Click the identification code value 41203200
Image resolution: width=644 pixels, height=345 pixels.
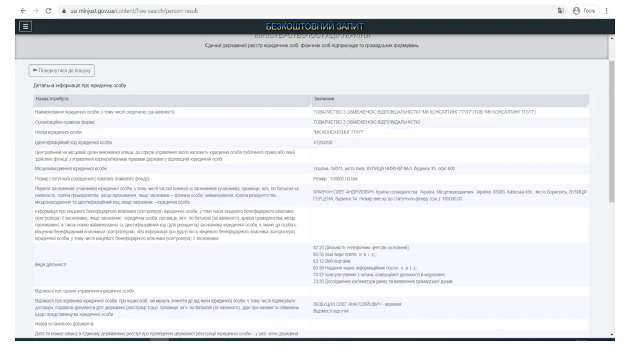click(x=324, y=141)
